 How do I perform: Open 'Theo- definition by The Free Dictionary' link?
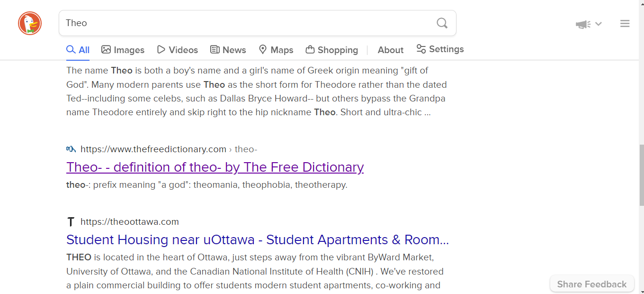point(215,167)
